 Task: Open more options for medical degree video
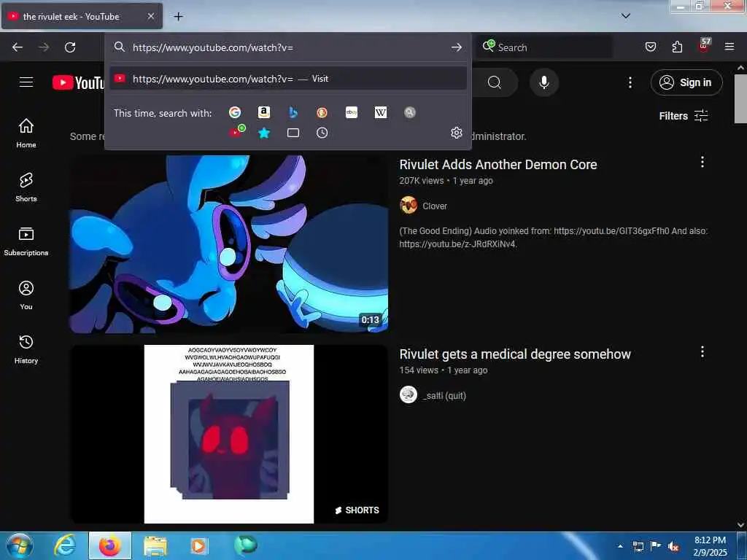(x=703, y=352)
